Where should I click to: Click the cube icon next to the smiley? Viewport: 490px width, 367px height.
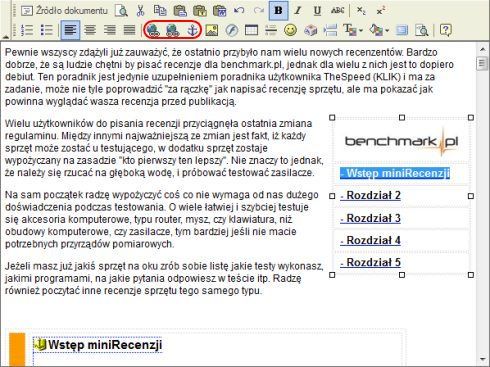point(310,30)
